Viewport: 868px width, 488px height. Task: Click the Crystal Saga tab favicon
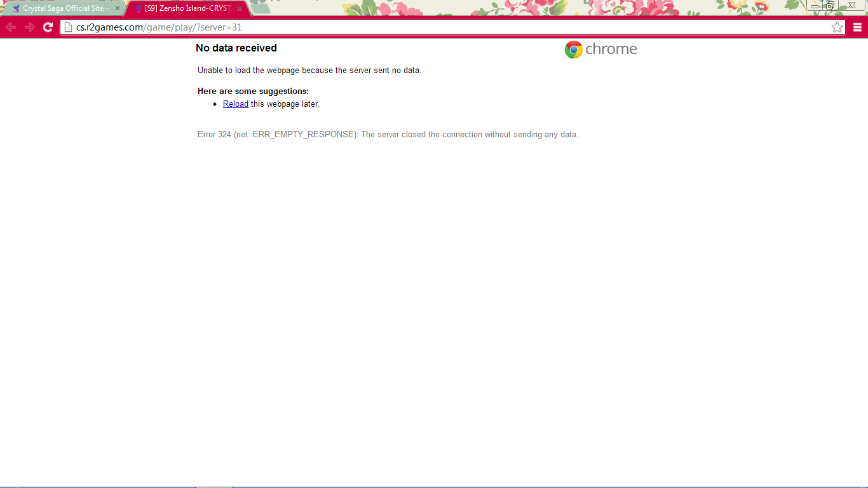[x=16, y=9]
